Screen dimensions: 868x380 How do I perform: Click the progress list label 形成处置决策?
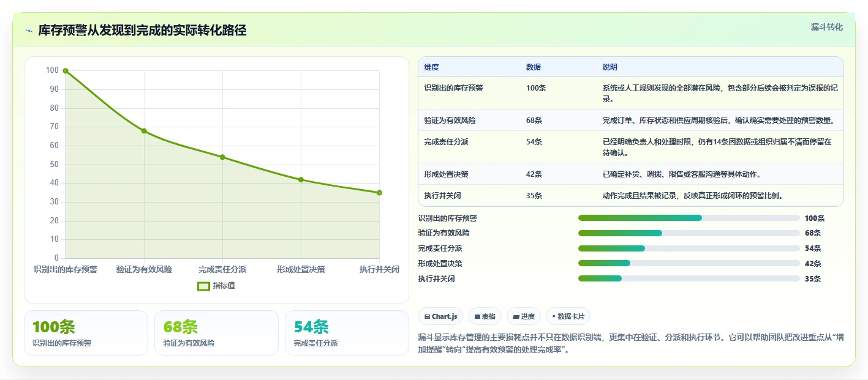(440, 264)
